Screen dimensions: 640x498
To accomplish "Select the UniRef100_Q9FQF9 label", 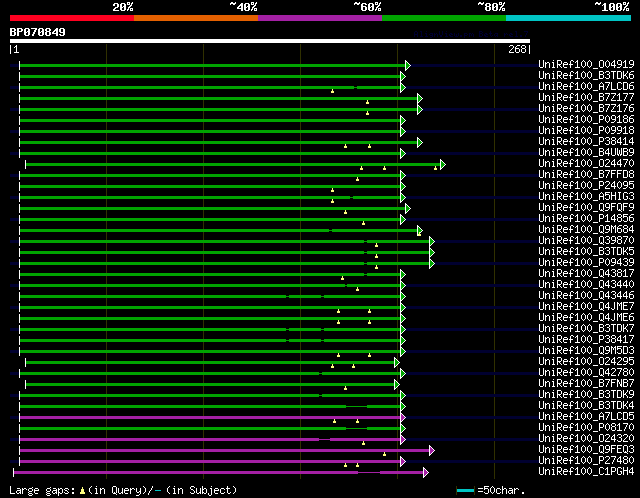I will click(586, 208).
